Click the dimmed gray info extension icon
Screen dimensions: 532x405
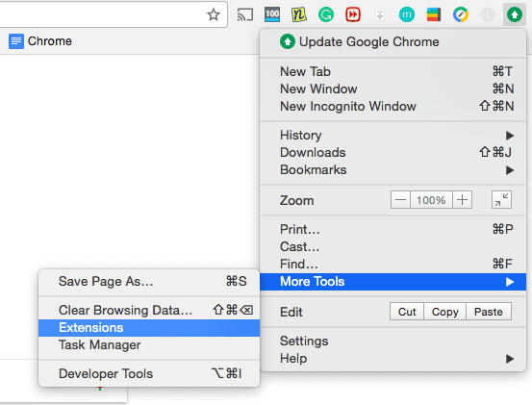click(x=488, y=14)
